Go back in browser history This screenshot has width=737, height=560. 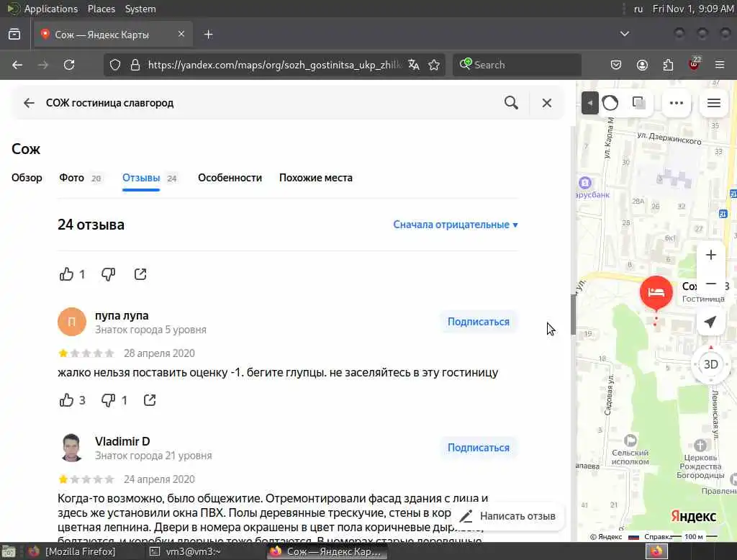coord(17,65)
